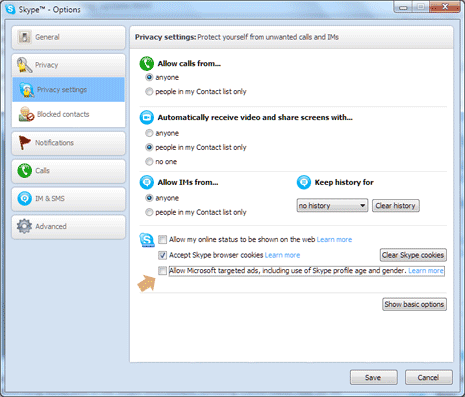Choose Contact list only for IMs
Viewport: 465px width, 397px height.
coord(149,212)
